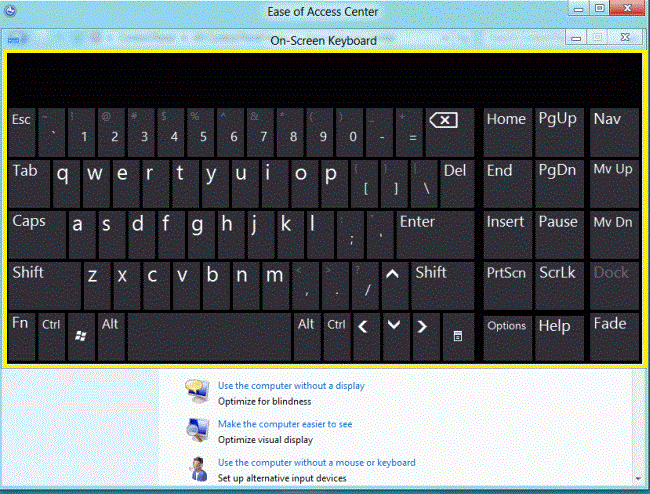Click the Enter key

coord(435,235)
